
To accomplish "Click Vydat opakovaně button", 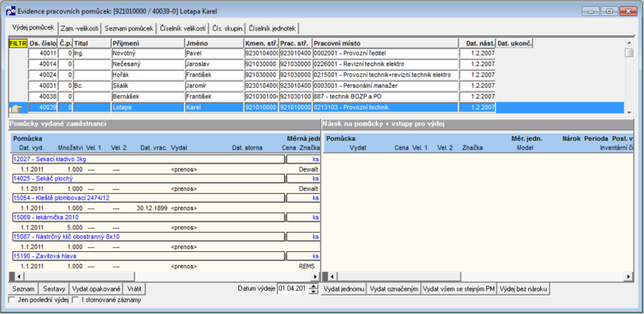I will coord(96,288).
